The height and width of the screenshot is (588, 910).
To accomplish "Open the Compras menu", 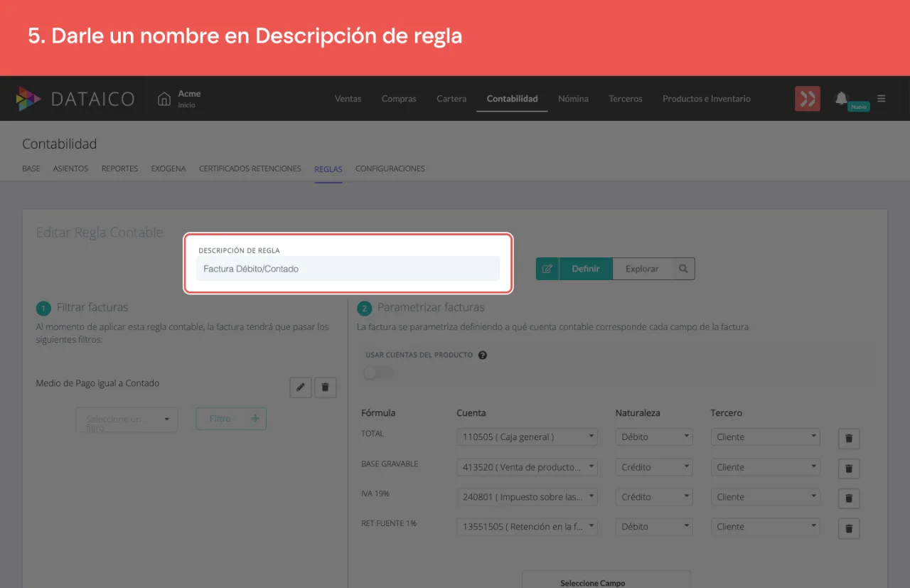I will (x=399, y=99).
